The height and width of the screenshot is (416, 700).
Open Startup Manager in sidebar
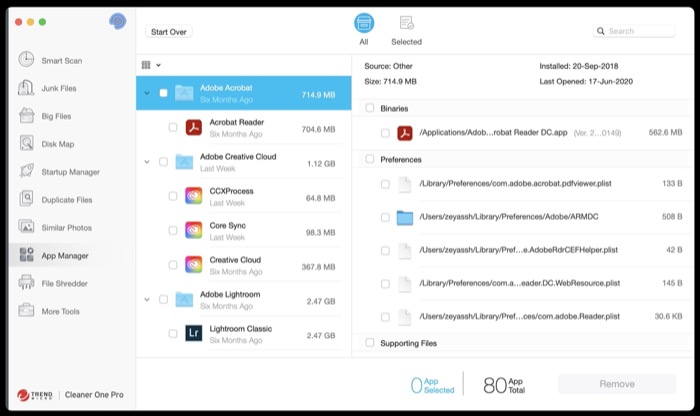pyautogui.click(x=69, y=172)
